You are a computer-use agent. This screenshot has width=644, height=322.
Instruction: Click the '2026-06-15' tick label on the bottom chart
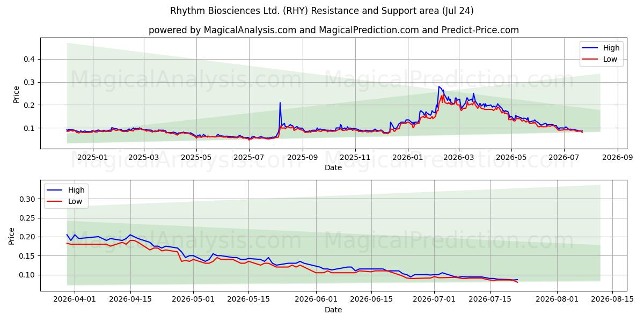pyautogui.click(x=372, y=299)
